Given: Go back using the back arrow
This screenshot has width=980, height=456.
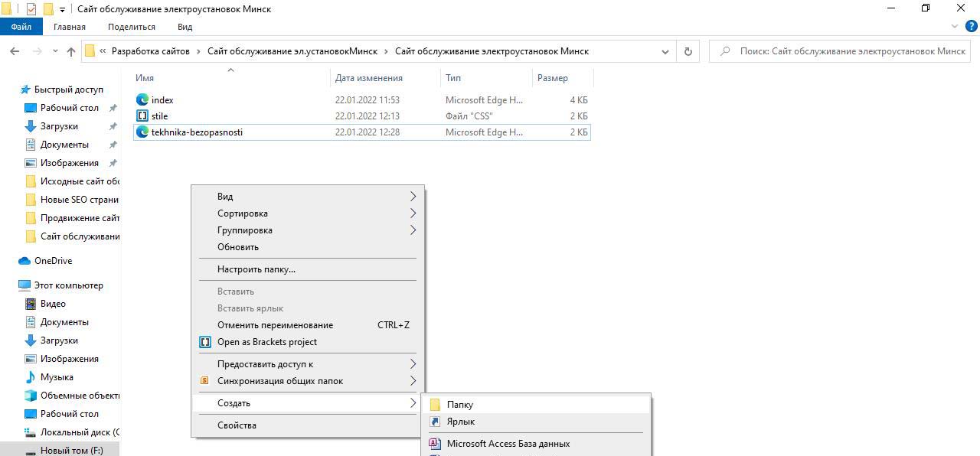Looking at the screenshot, I should (15, 51).
